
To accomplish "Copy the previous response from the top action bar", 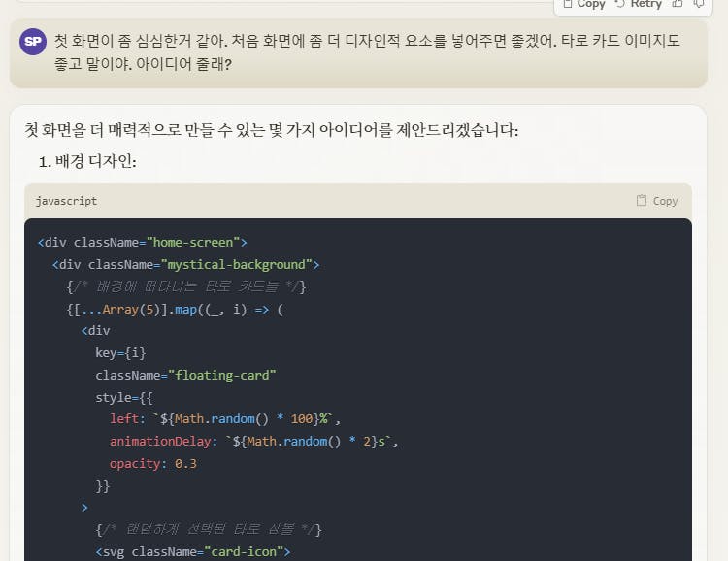I will tap(584, 4).
